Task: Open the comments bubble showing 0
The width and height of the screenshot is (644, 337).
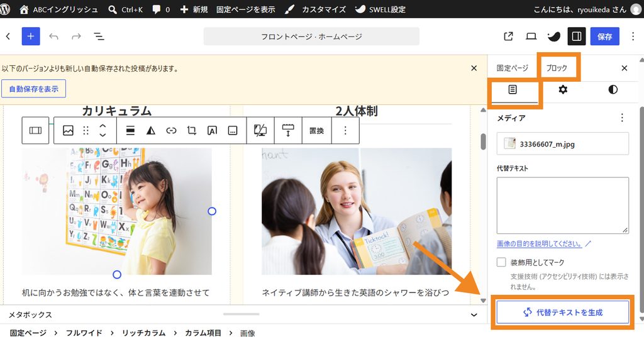Action: (161, 9)
